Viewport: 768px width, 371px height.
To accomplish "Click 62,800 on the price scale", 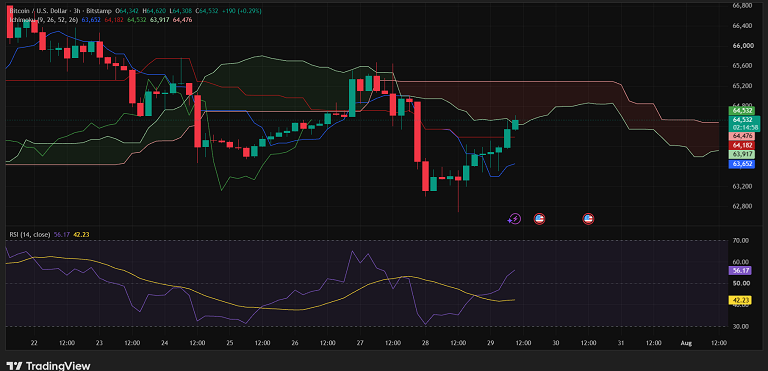I will (742, 206).
